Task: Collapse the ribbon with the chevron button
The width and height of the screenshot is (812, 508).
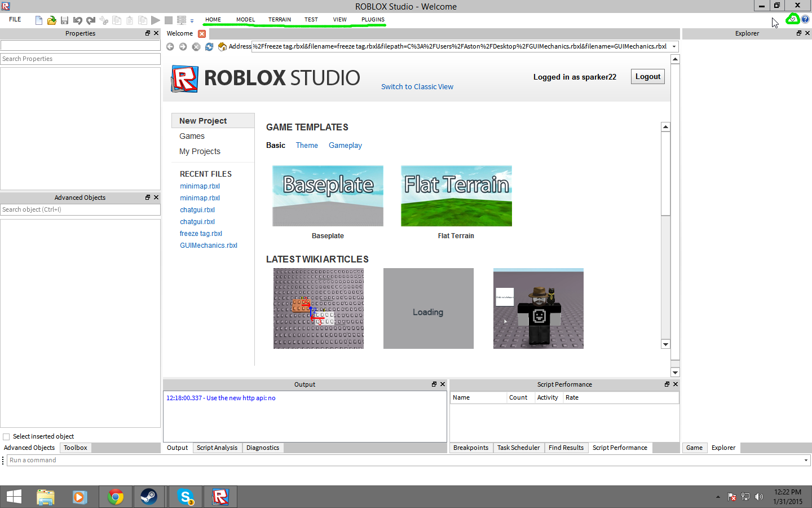Action: tap(793, 19)
